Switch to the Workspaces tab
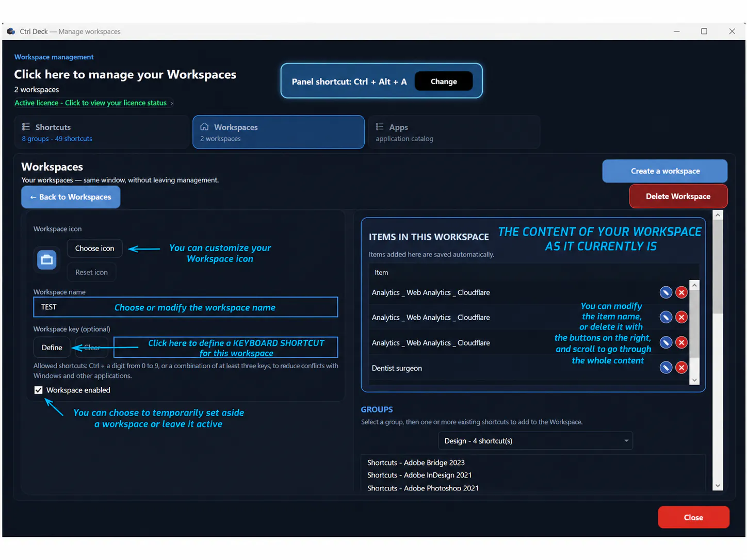This screenshot has width=747, height=560. tap(279, 133)
